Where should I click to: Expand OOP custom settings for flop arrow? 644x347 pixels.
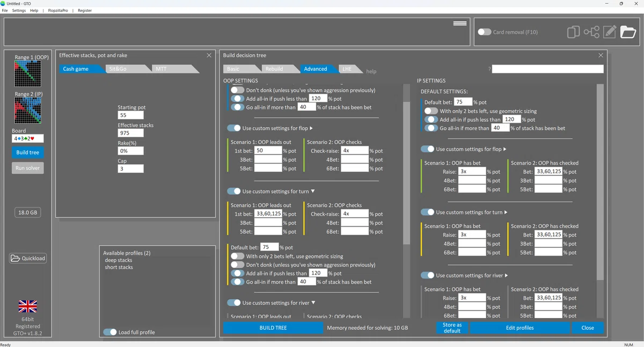(x=311, y=128)
